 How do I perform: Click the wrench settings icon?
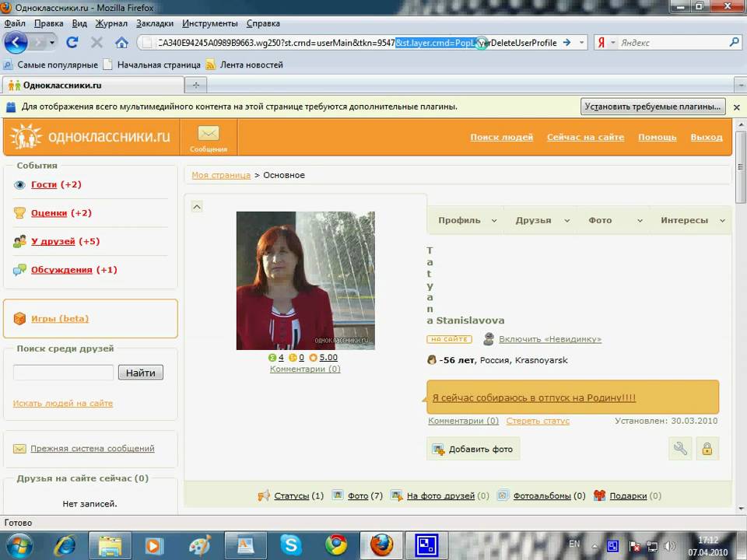(x=680, y=449)
